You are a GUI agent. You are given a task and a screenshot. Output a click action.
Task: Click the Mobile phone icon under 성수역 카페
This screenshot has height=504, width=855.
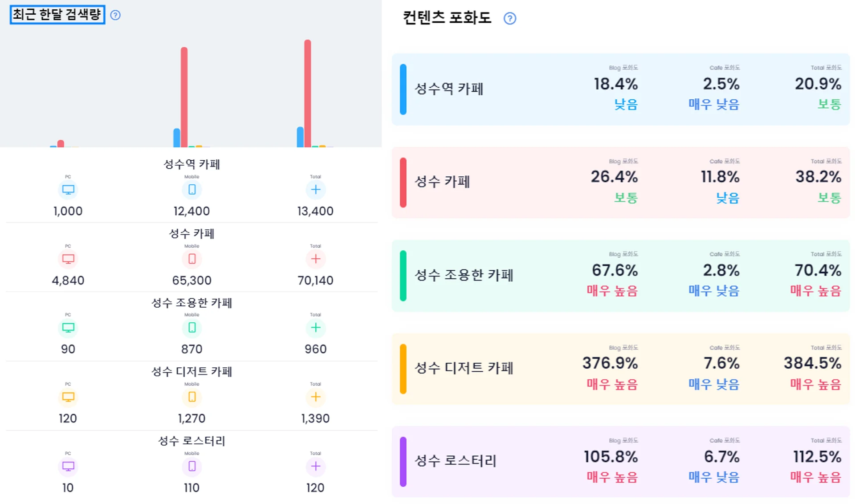coord(191,189)
